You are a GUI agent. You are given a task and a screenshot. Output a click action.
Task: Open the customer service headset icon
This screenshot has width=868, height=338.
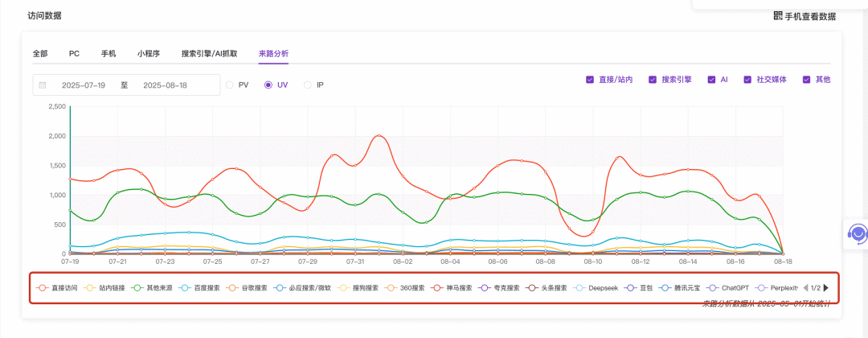pos(858,234)
